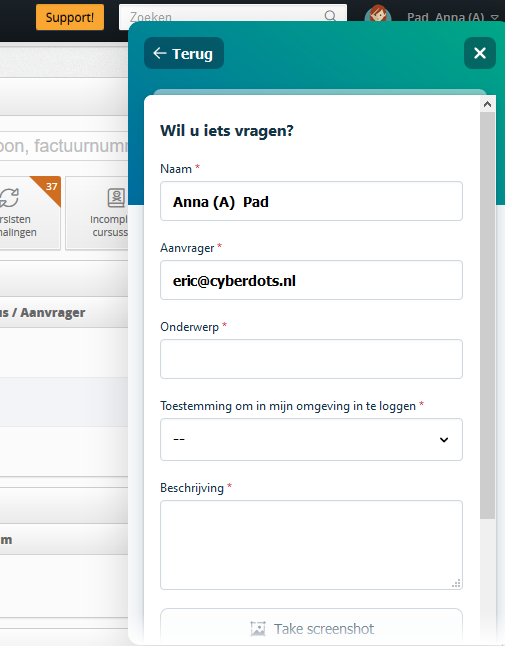Click the Naam input field
505x646 pixels.
(x=311, y=201)
